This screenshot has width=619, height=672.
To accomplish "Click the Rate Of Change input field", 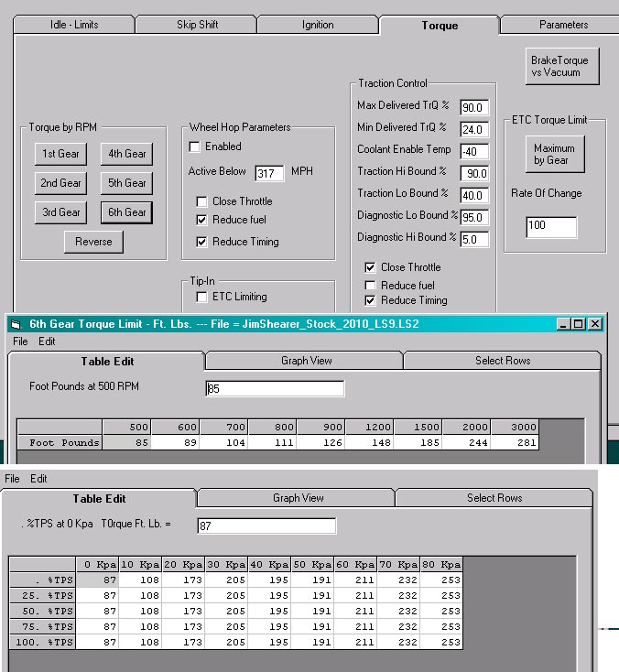I will point(551,227).
